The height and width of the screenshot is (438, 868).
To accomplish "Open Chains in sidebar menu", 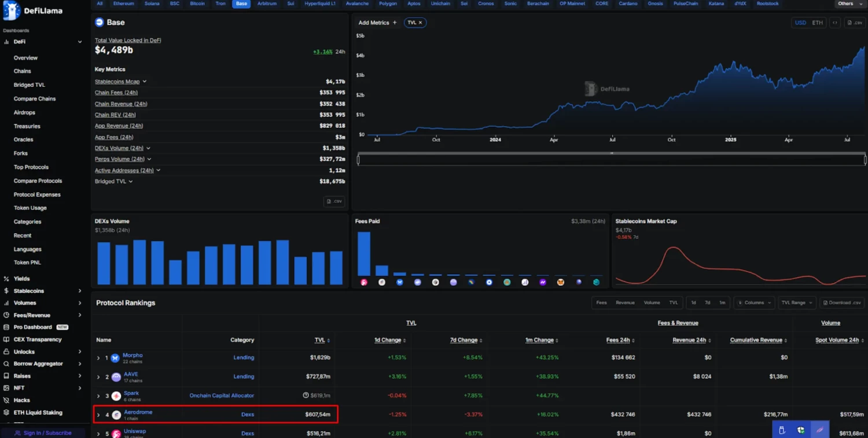I will [23, 71].
